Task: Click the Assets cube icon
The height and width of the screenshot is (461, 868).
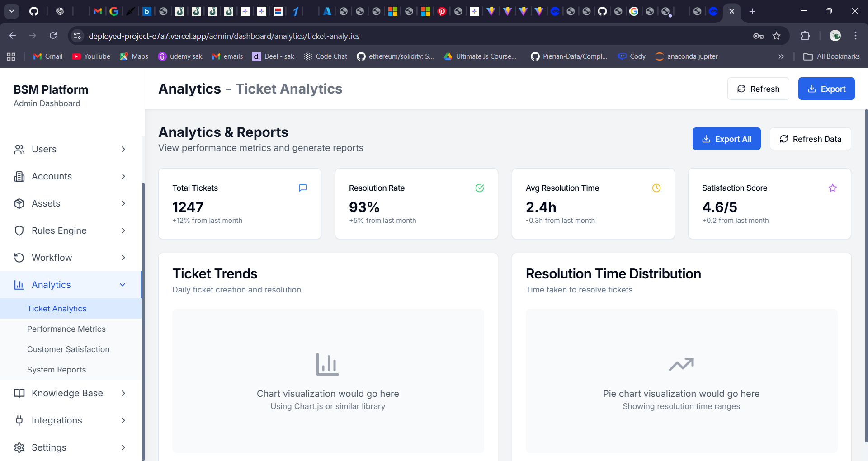Action: [19, 203]
